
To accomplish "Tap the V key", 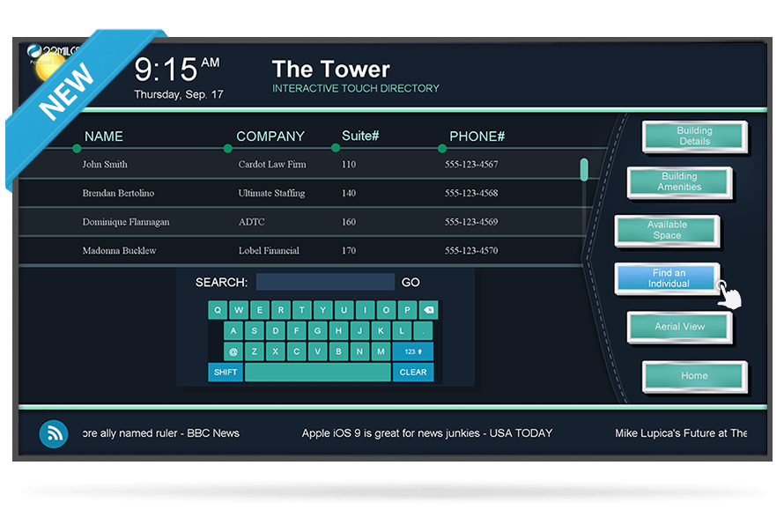I will click(x=317, y=351).
